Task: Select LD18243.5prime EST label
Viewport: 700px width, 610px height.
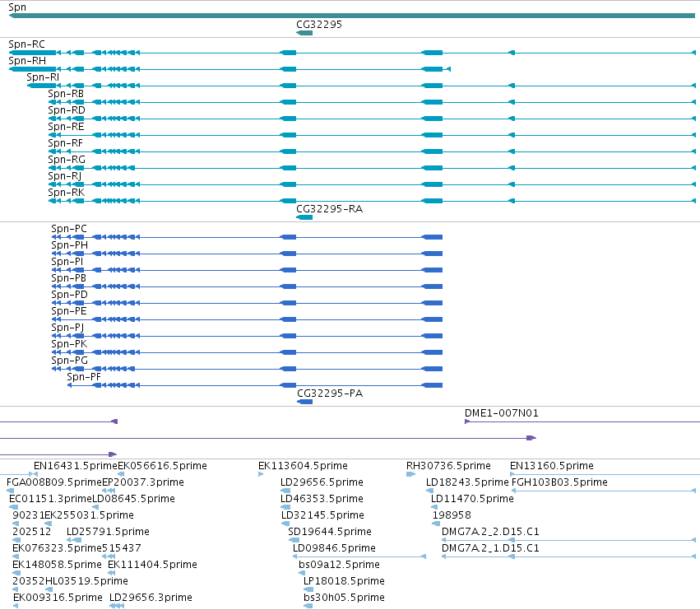Action: tap(467, 482)
